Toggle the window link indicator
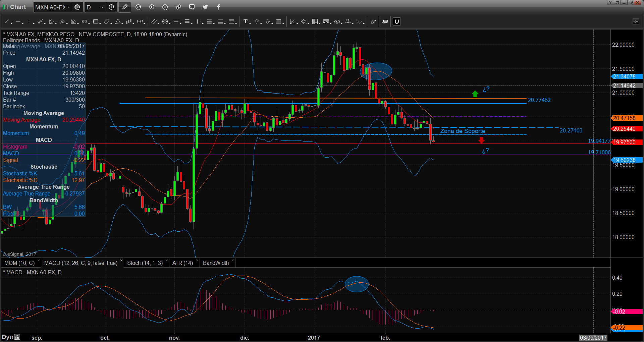This screenshot has height=342, width=644. [5, 7]
